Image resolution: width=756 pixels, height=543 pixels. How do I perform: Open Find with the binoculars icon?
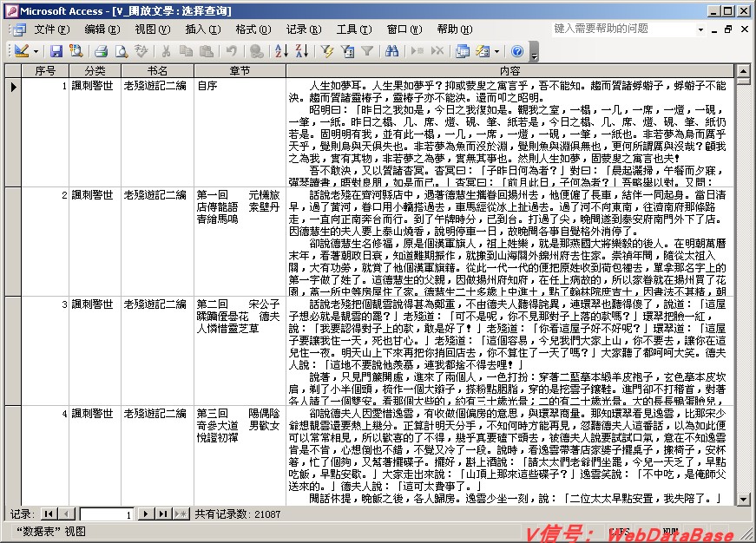click(x=392, y=50)
